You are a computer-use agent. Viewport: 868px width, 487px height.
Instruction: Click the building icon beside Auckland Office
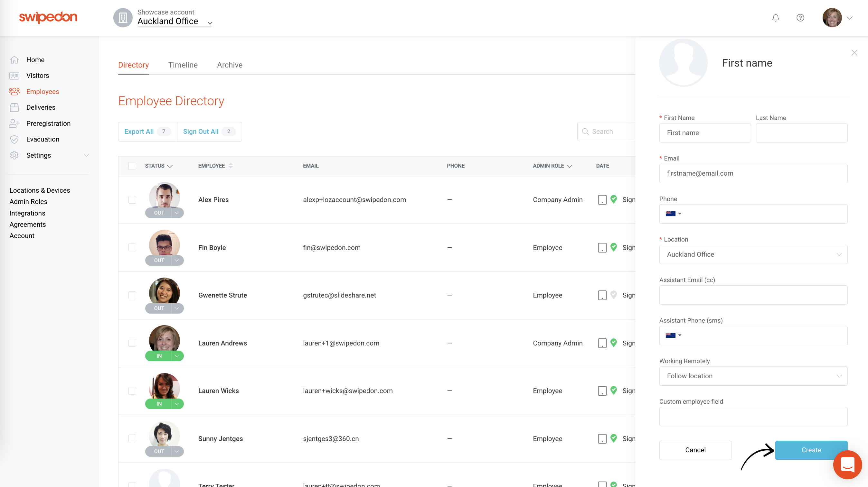[123, 17]
